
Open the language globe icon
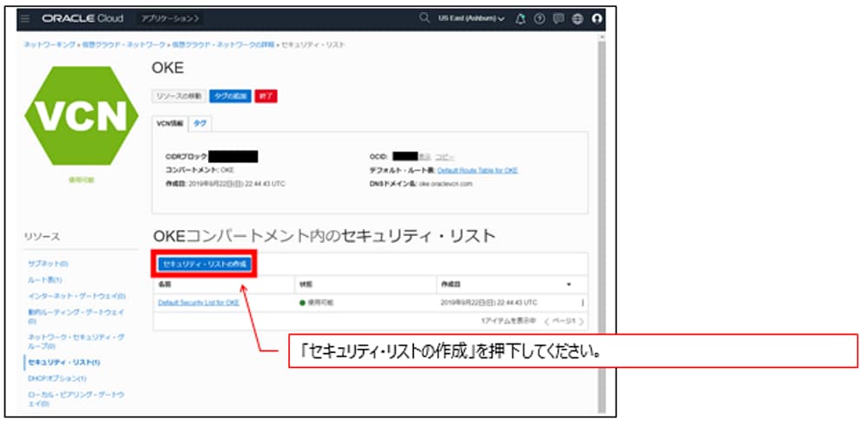click(x=577, y=19)
